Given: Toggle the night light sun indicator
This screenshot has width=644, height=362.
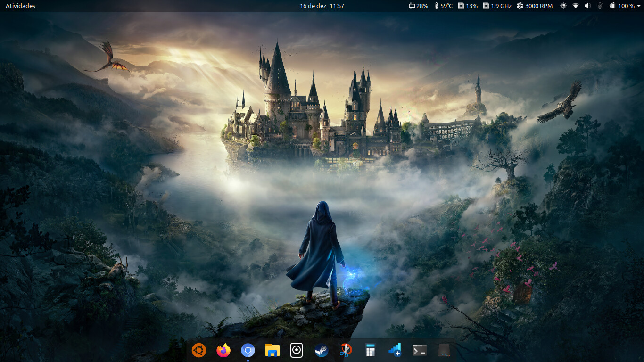Looking at the screenshot, I should pyautogui.click(x=563, y=6).
